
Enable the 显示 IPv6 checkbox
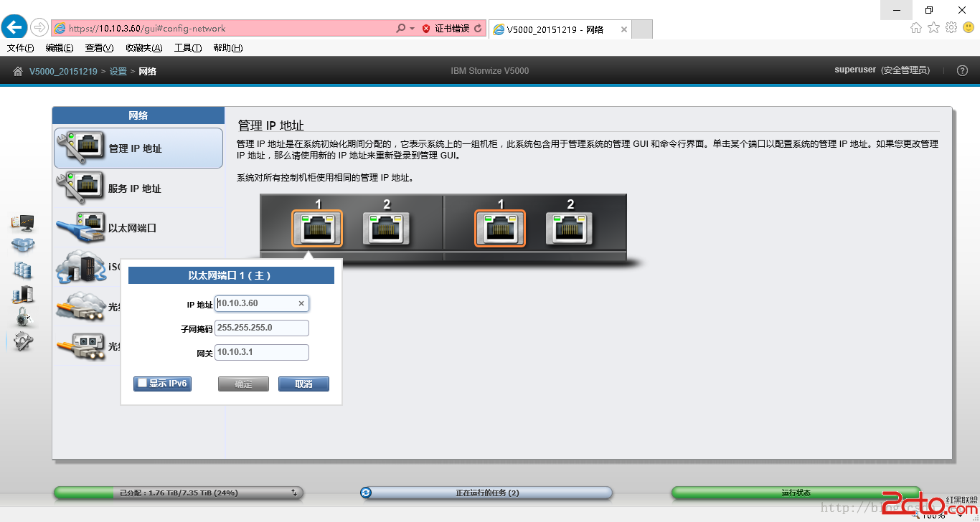click(x=143, y=384)
